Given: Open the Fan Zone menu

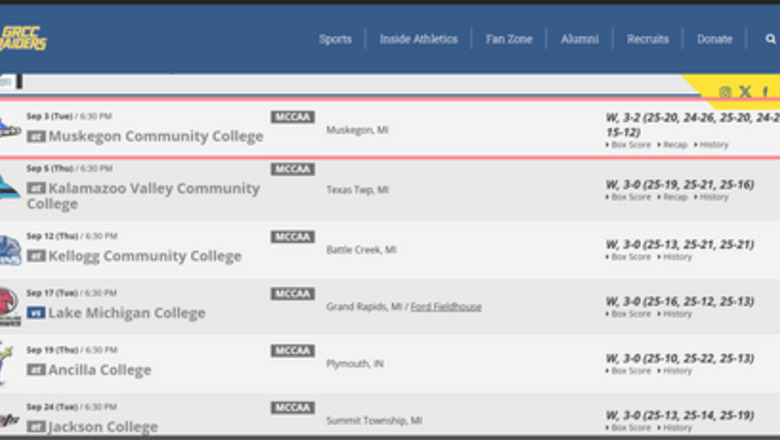Looking at the screenshot, I should pos(508,39).
